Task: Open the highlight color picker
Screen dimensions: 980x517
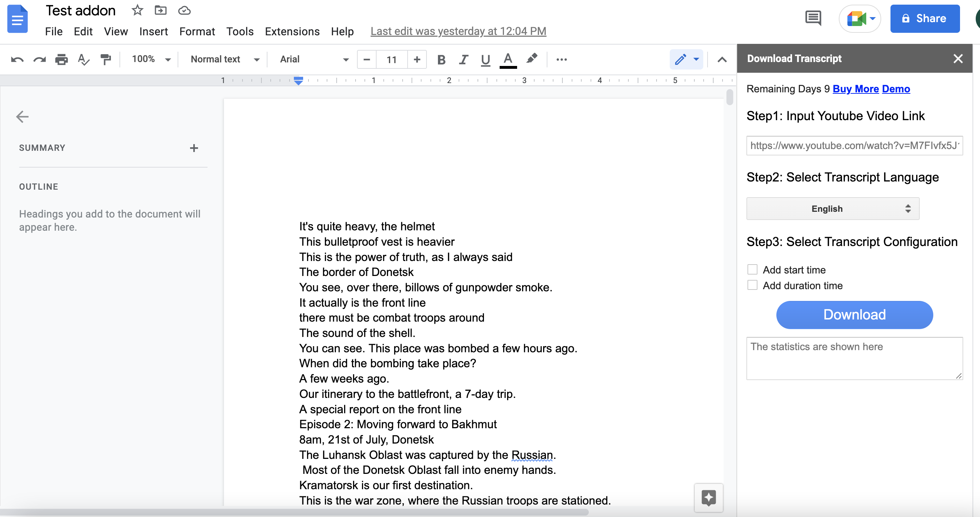Action: pyautogui.click(x=531, y=59)
